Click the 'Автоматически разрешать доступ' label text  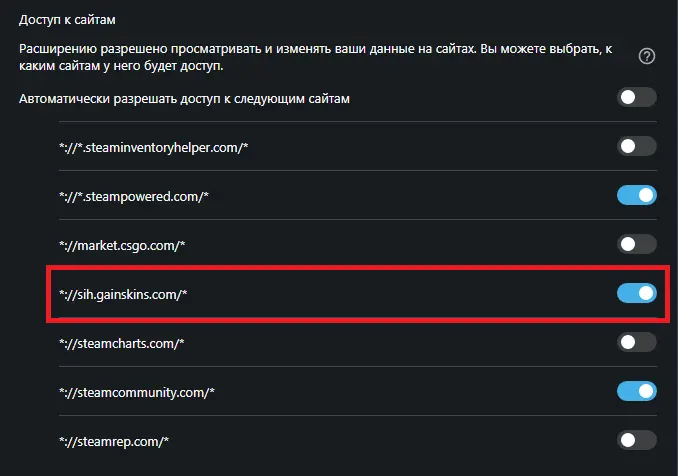click(184, 99)
